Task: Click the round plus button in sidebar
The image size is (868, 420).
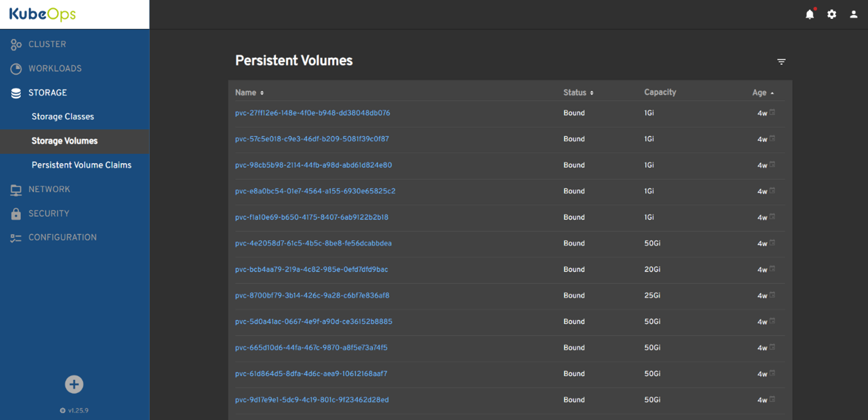Action: point(74,384)
